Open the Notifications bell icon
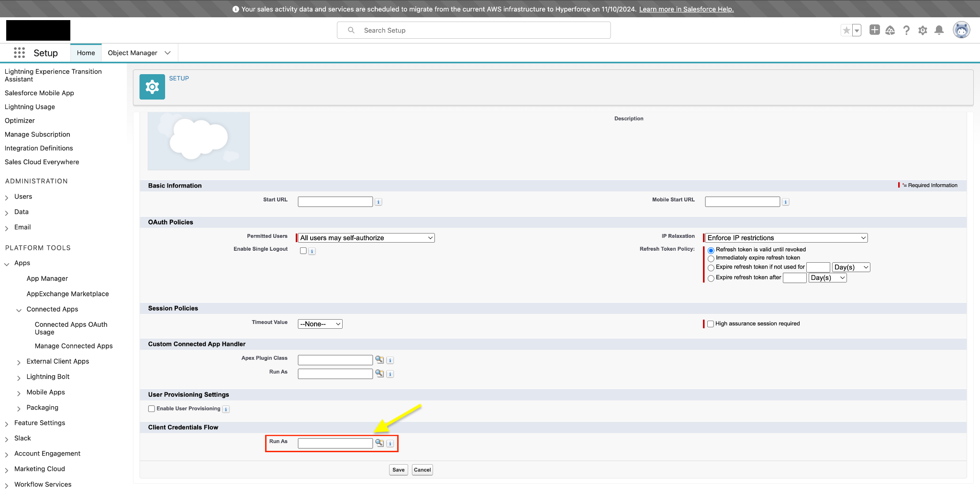Screen dimensions: 980x490 [939, 30]
